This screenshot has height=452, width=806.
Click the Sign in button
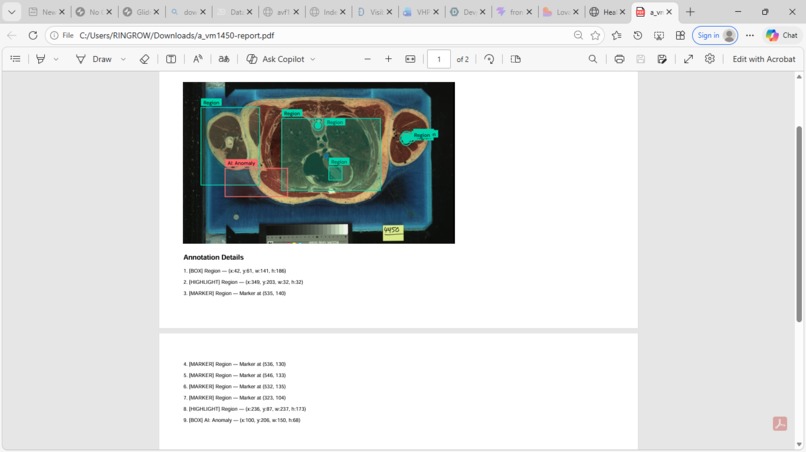point(715,35)
